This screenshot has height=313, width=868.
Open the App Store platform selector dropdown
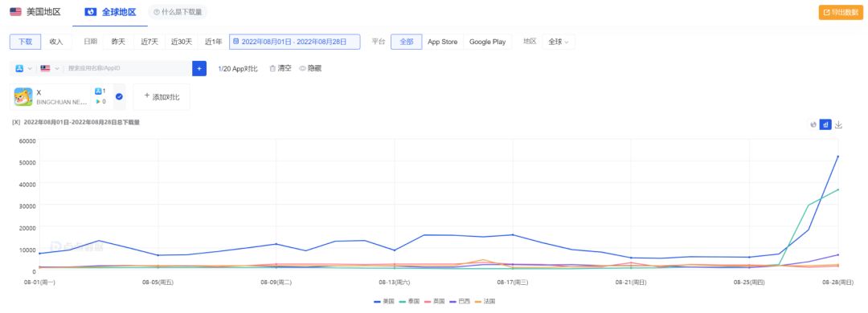pos(23,68)
